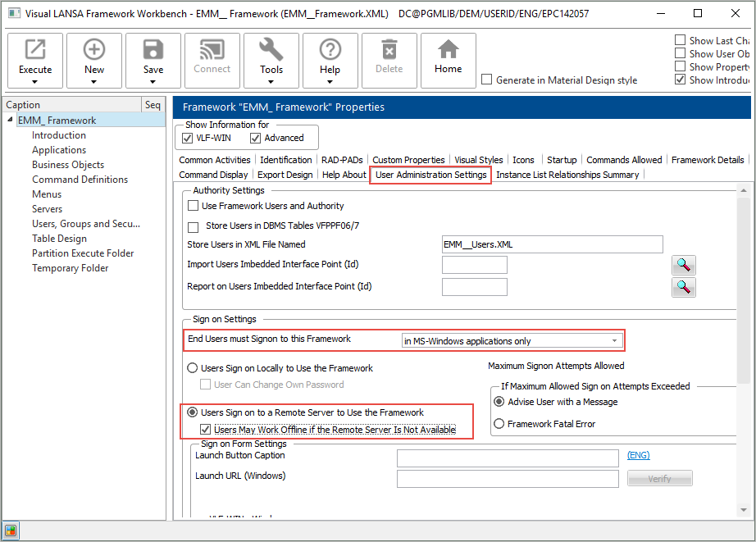This screenshot has height=542, width=756.
Task: Switch to the Visual Styles tab
Action: click(479, 160)
